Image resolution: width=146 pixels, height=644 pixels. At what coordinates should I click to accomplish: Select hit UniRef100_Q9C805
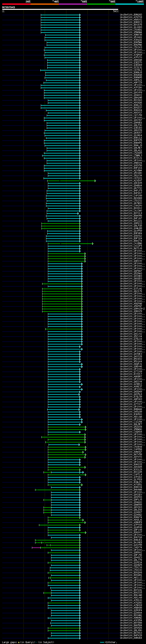(131, 183)
